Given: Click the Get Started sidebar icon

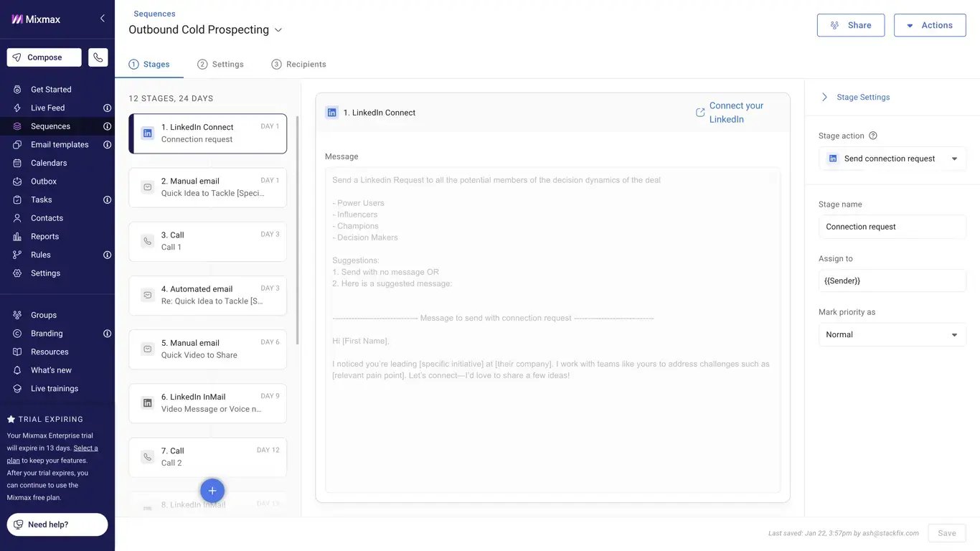Looking at the screenshot, I should [17, 90].
